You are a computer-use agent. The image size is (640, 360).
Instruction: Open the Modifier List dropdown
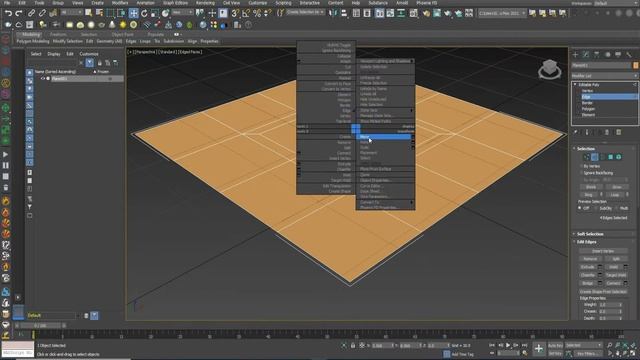click(x=605, y=76)
